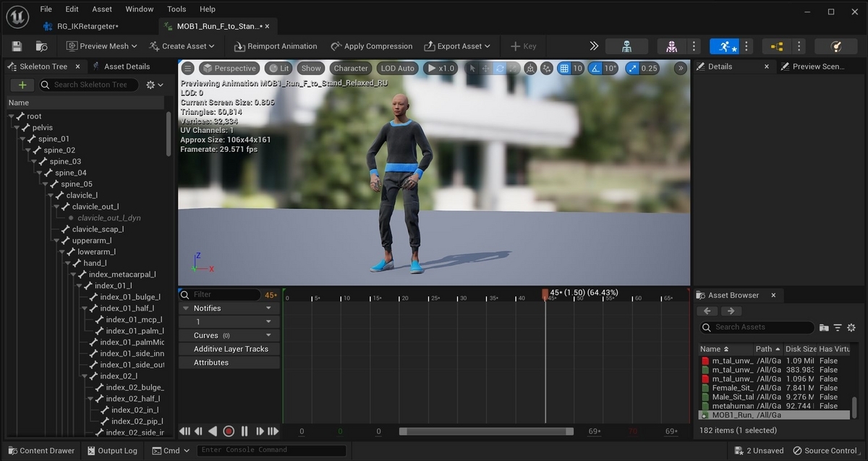Expand the Notifies track dropdown

pos(268,308)
